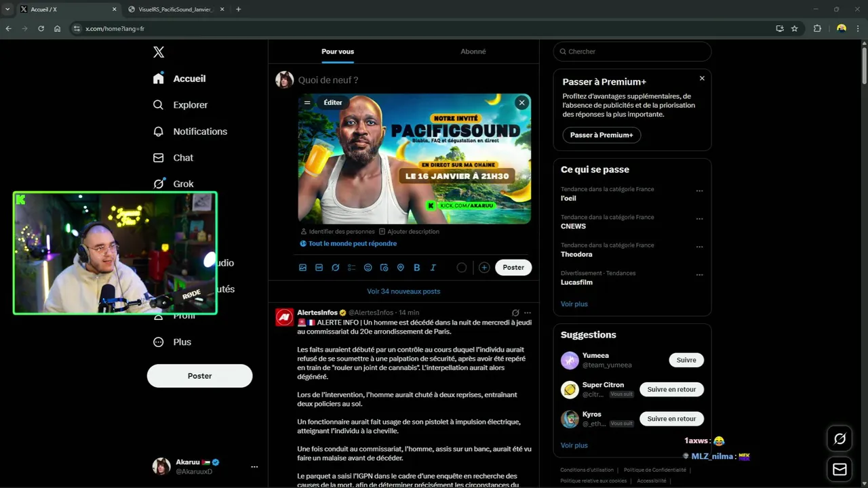Click the add media icon in composer

(x=303, y=268)
